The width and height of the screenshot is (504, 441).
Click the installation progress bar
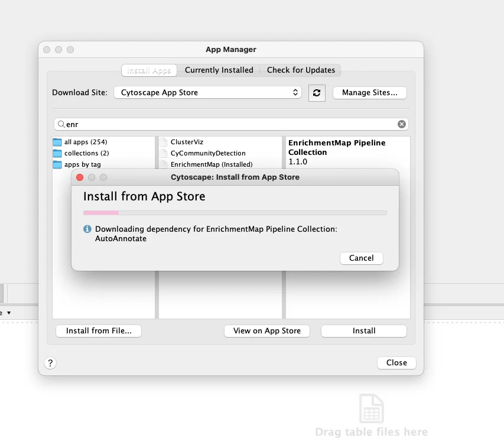(x=235, y=213)
